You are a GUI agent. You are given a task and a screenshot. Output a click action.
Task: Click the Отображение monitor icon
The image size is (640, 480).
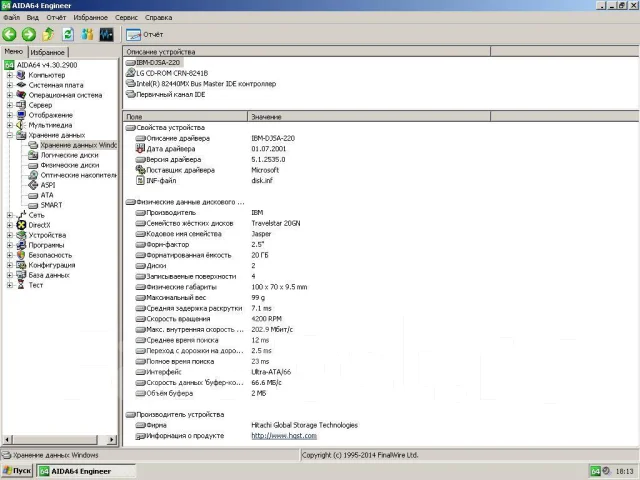click(21, 115)
